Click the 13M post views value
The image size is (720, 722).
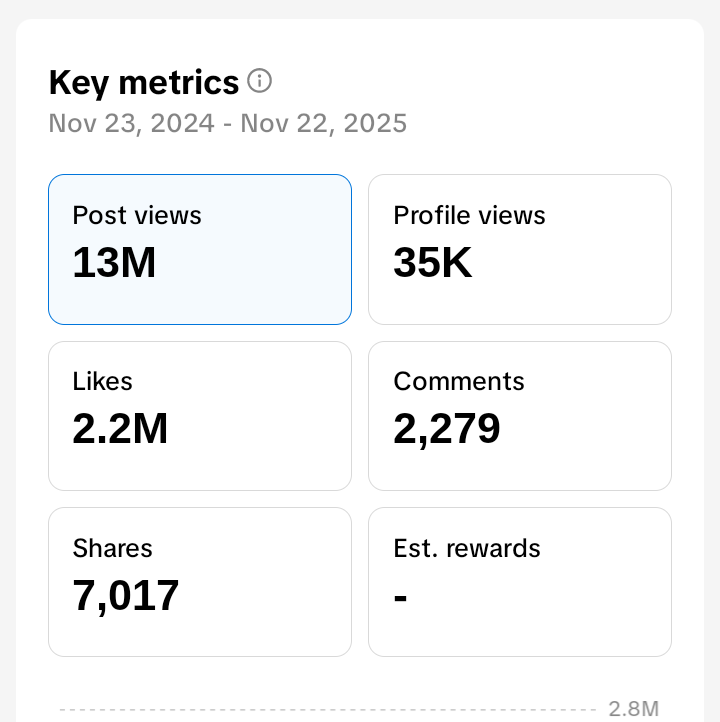tap(114, 263)
